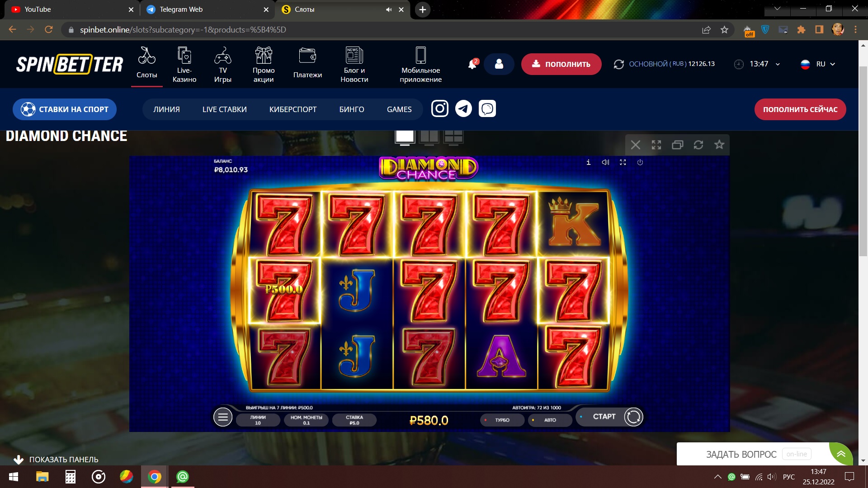Refresh the account balance icon
Screen dimensions: 868x488
[x=618, y=64]
